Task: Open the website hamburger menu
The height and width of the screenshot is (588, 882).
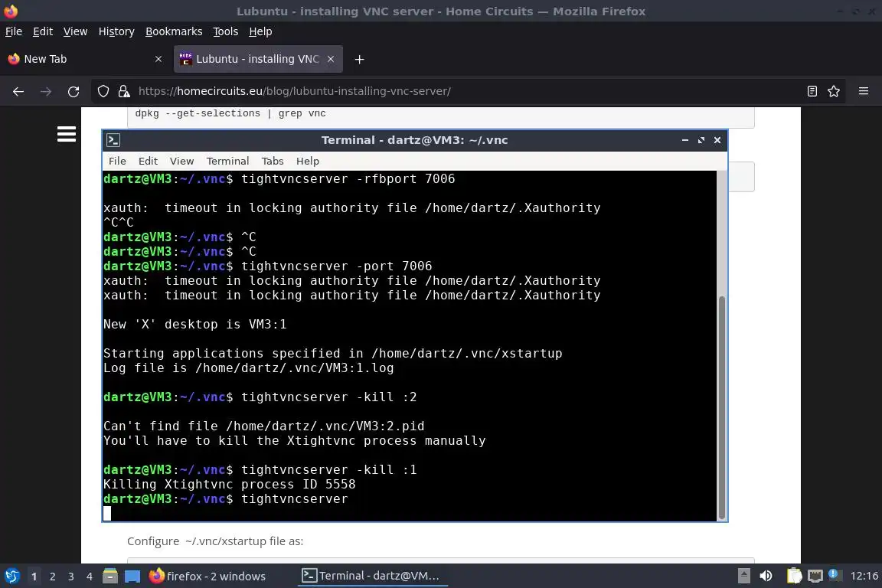Action: pyautogui.click(x=67, y=134)
